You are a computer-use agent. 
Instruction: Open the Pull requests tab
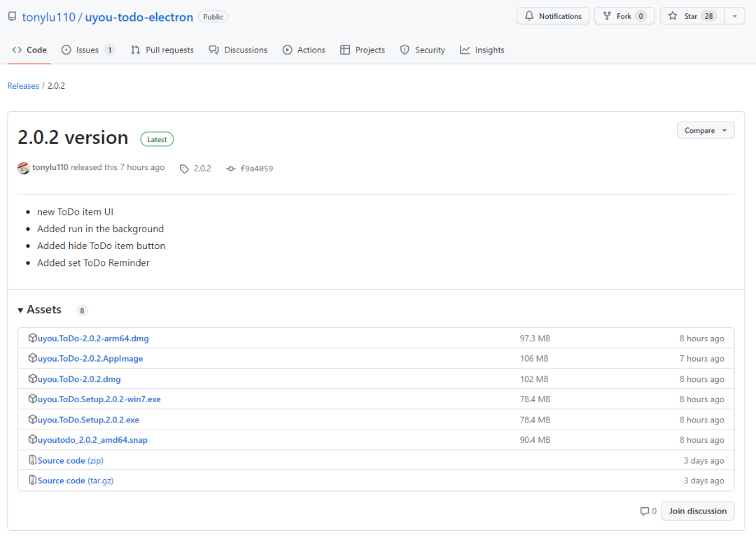point(162,50)
